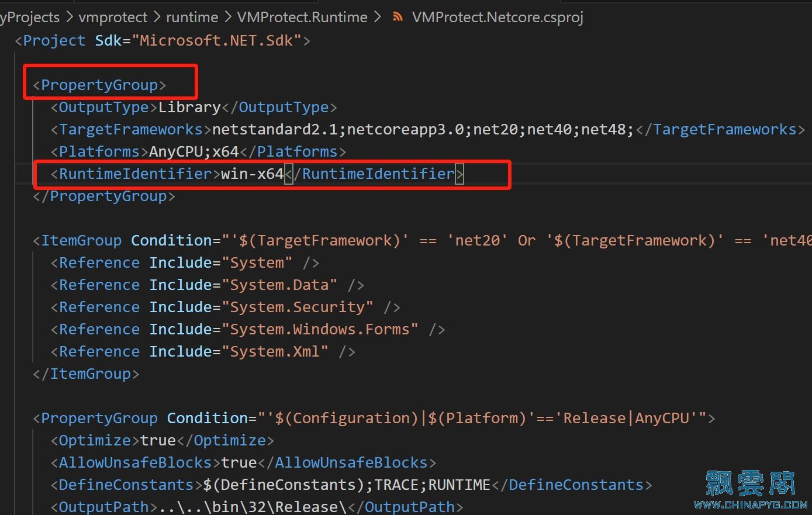This screenshot has height=515, width=812.
Task: Click the Reference Include System line
Action: click(x=185, y=263)
